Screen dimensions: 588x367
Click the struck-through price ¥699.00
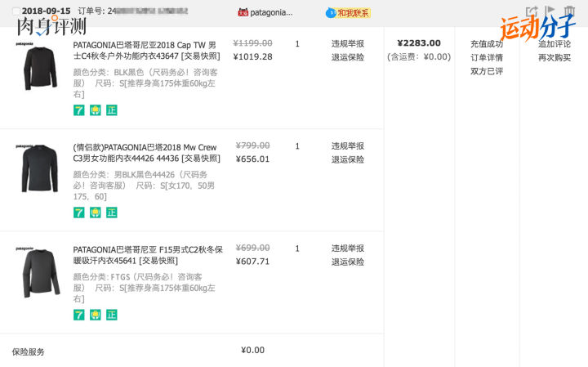click(x=252, y=248)
